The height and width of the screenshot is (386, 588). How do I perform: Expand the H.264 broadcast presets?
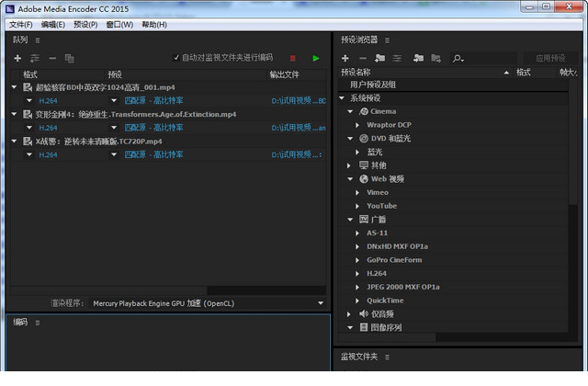(x=357, y=274)
